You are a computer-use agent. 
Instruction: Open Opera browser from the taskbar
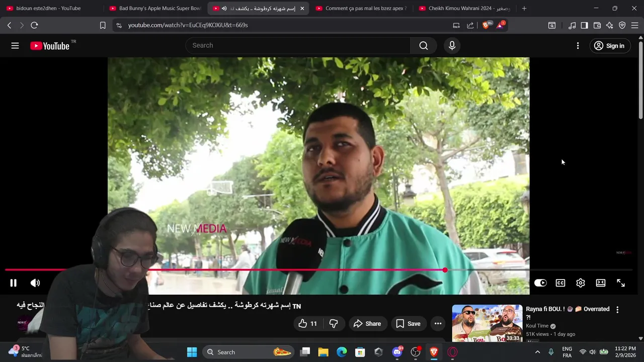click(x=452, y=352)
